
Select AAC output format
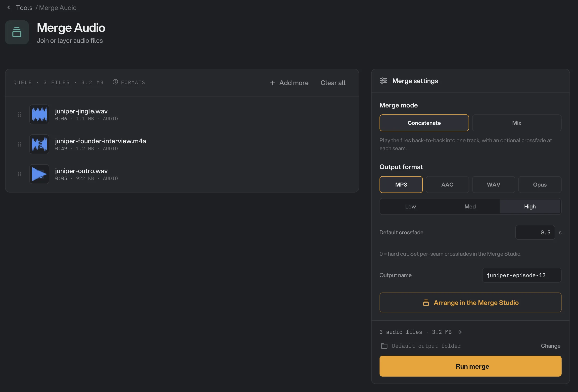pos(447,185)
